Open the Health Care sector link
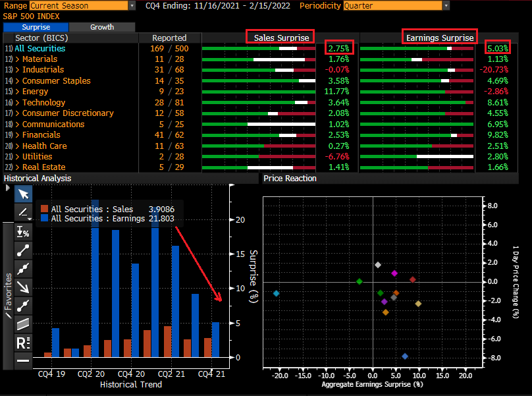Image resolution: width=532 pixels, height=396 pixels. 45,146
